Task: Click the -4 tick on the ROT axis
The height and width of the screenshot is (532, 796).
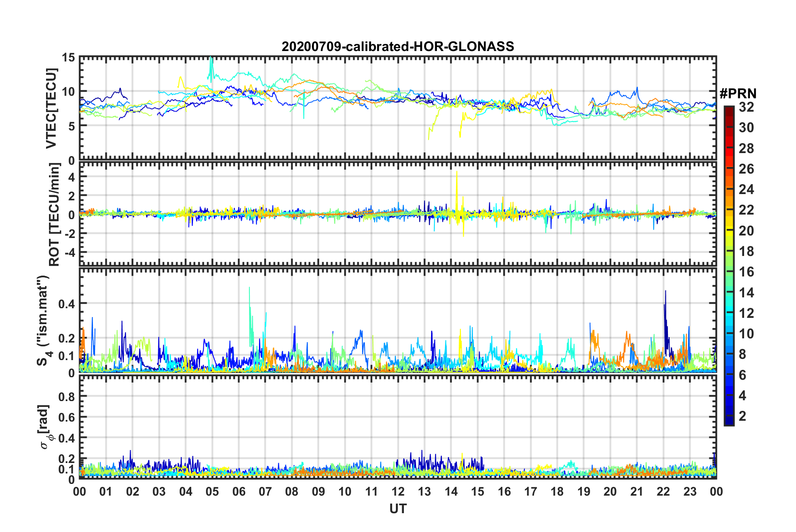Action: click(x=69, y=253)
